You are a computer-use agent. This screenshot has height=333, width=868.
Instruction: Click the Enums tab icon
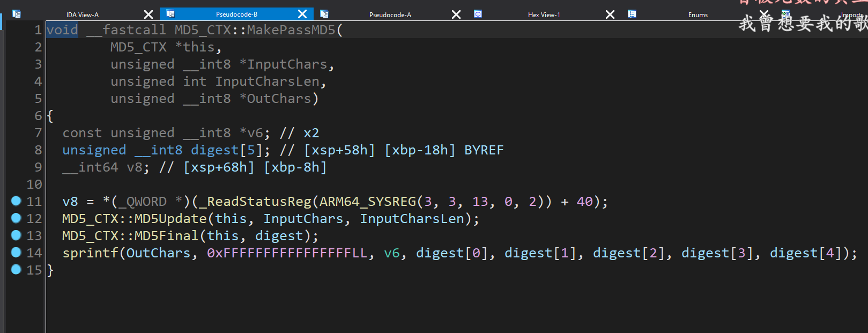click(632, 14)
